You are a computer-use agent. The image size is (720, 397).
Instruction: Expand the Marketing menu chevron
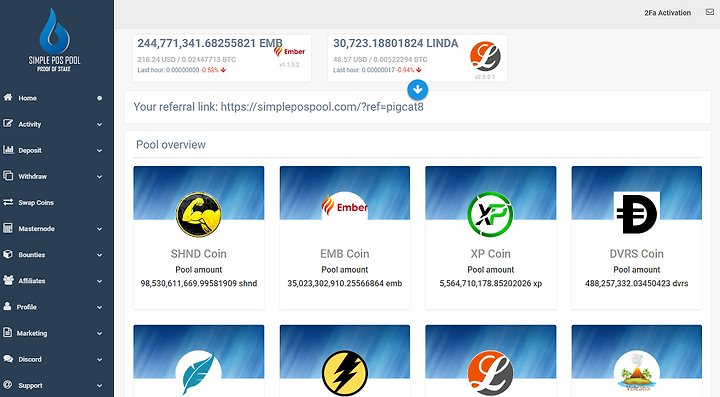[x=100, y=334]
